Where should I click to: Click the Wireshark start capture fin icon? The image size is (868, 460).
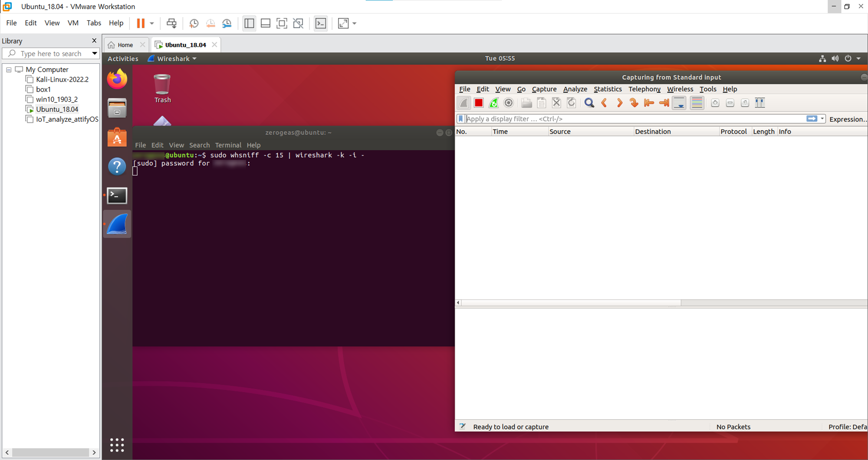(x=464, y=103)
